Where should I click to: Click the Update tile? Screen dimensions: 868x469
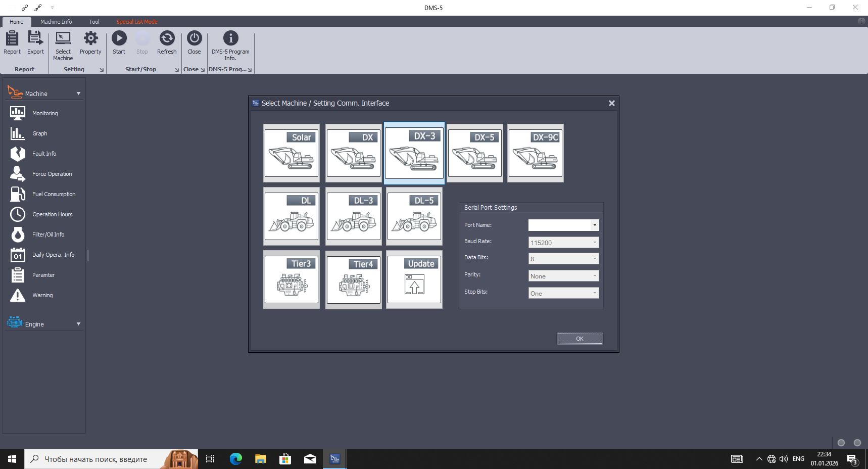point(414,279)
